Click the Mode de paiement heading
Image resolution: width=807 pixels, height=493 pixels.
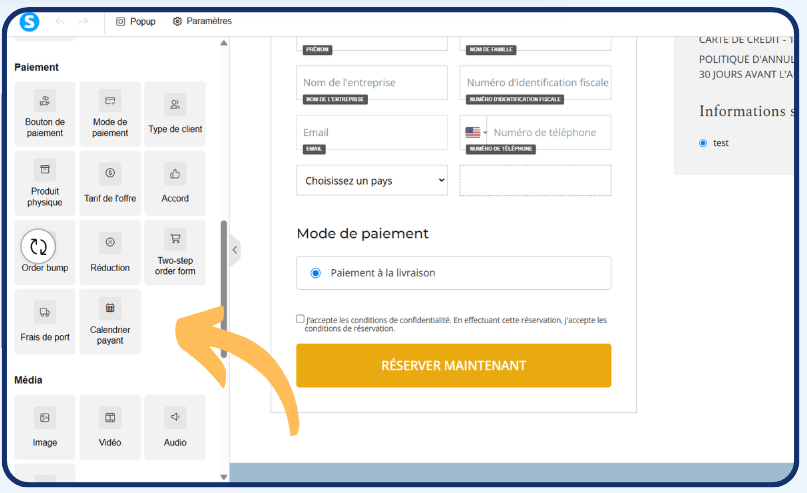pos(362,234)
